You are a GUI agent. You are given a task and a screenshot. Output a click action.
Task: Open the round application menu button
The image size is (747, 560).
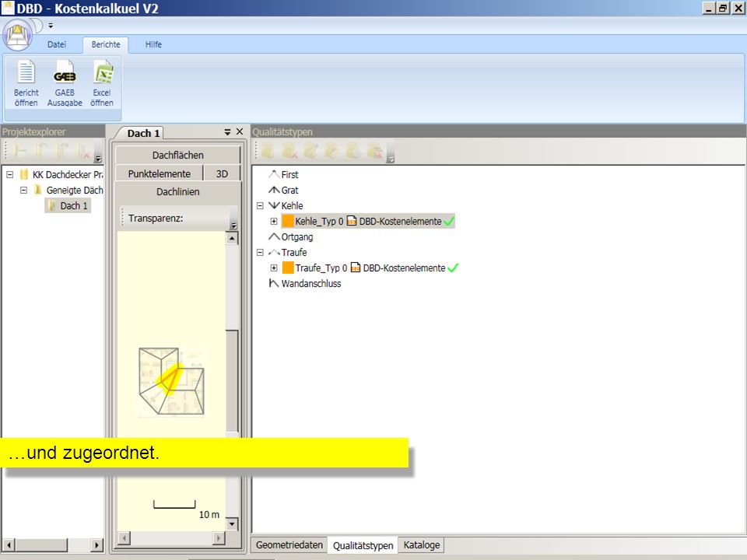18,35
